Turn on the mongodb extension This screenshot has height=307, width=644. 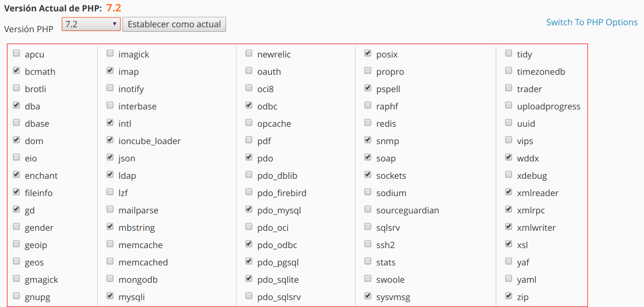(x=110, y=279)
